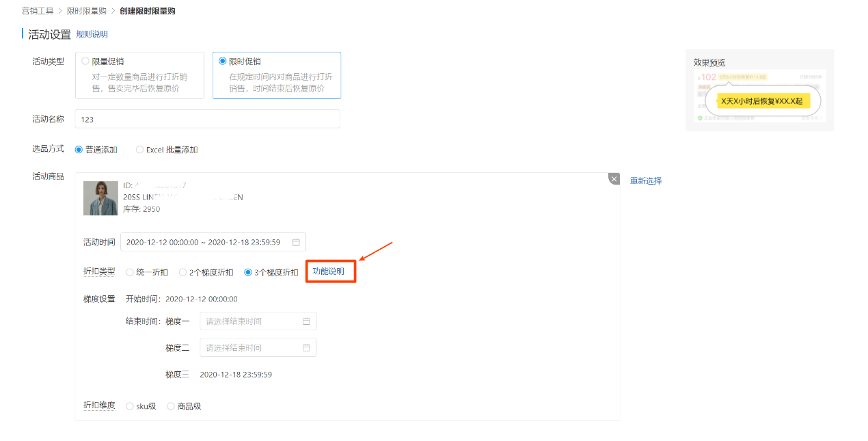Open the 功能说明 link
Image resolution: width=868 pixels, height=441 pixels.
point(329,271)
